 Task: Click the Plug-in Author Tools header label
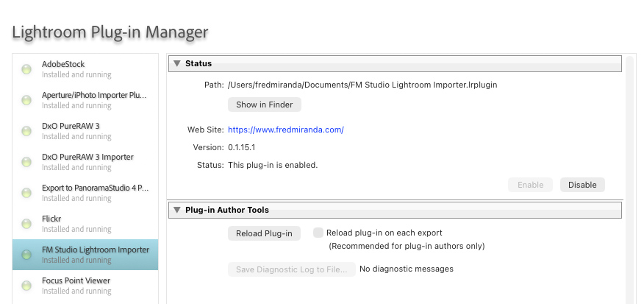tap(226, 210)
